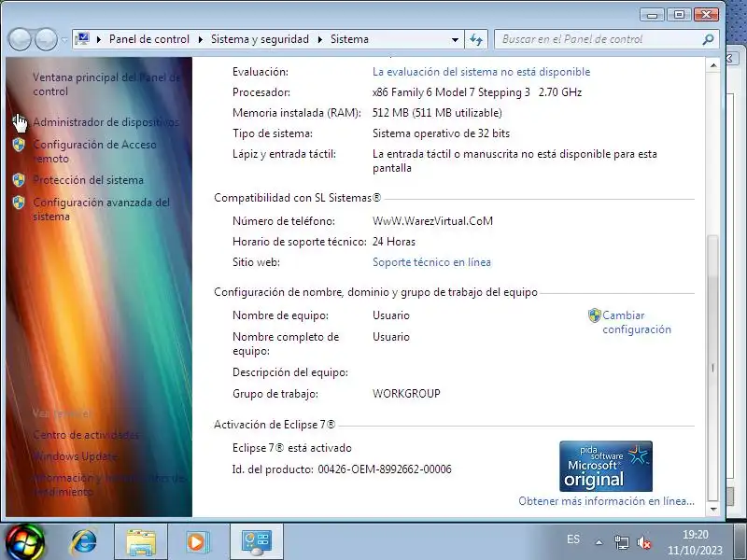Select Sistema breadcrumb item

(349, 39)
